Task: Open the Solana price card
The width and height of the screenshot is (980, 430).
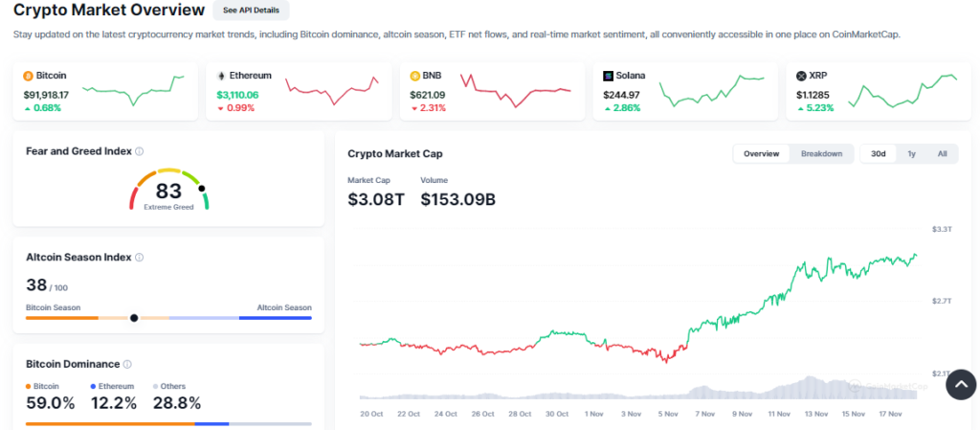Action: click(x=685, y=91)
